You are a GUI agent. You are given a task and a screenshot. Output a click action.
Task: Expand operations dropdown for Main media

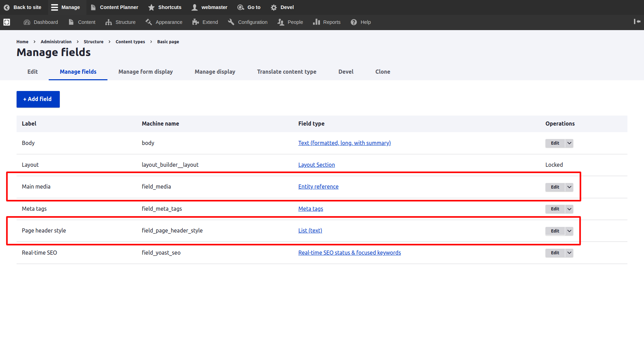[x=569, y=187]
